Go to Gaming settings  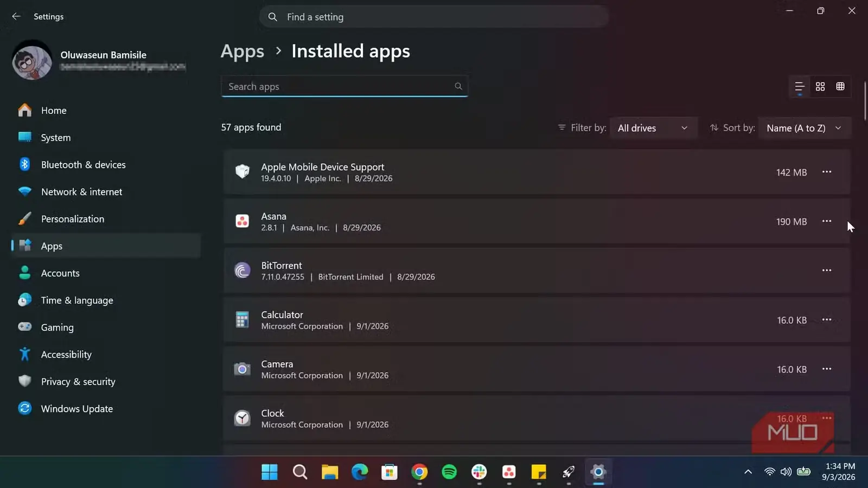tap(106, 327)
